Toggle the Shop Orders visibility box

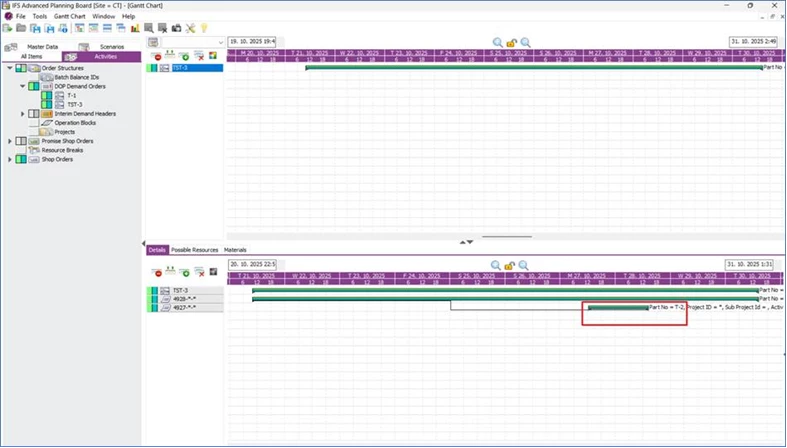[x=21, y=160]
